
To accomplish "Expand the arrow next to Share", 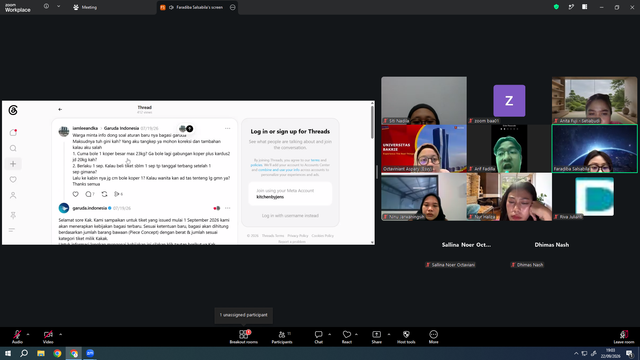I will coord(389,334).
